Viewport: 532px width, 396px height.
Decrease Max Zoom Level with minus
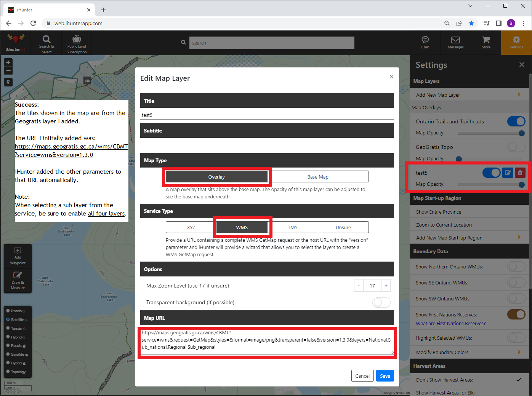tap(359, 286)
